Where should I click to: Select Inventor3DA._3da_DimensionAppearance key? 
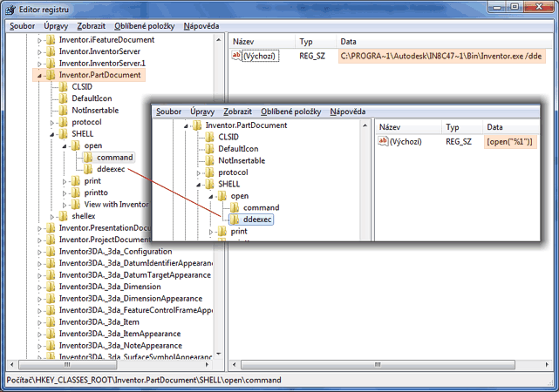(x=131, y=299)
